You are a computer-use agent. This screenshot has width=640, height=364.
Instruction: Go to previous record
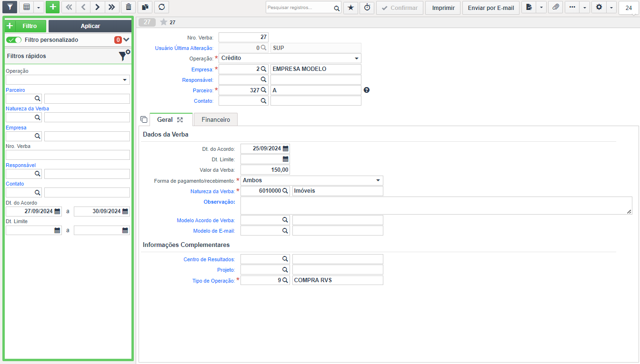pos(83,7)
